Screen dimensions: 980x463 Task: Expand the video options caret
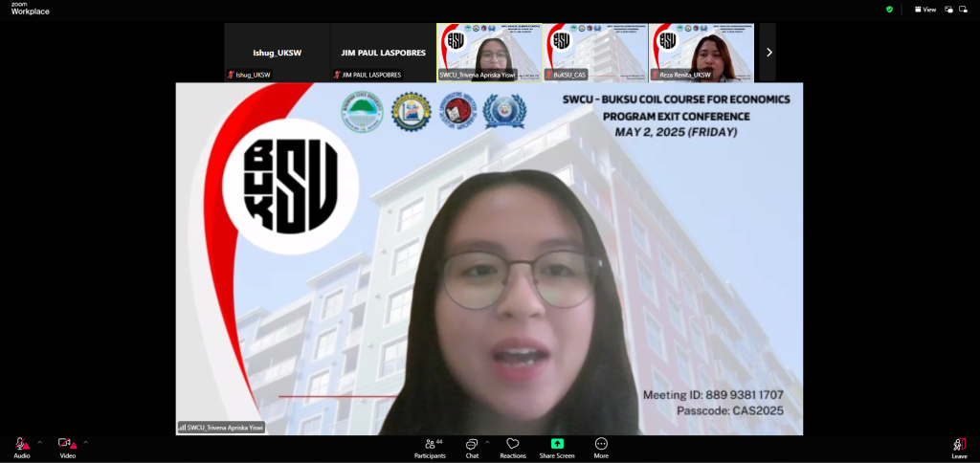click(85, 442)
